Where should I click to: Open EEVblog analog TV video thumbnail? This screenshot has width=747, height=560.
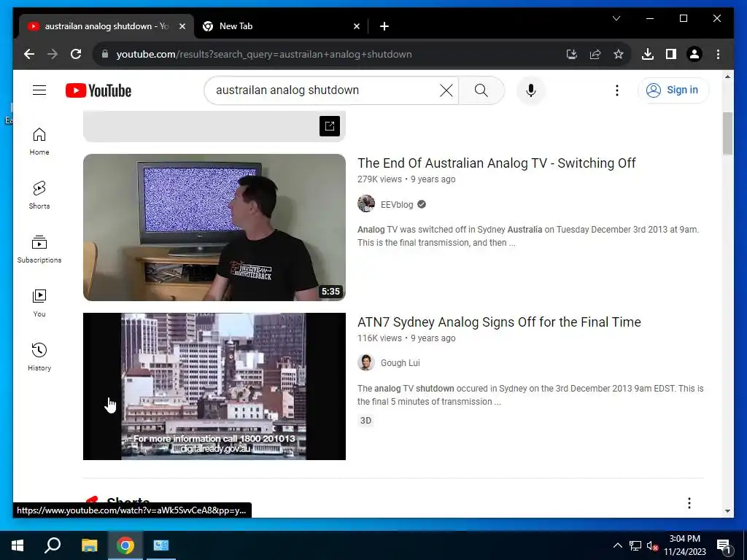[x=214, y=227]
